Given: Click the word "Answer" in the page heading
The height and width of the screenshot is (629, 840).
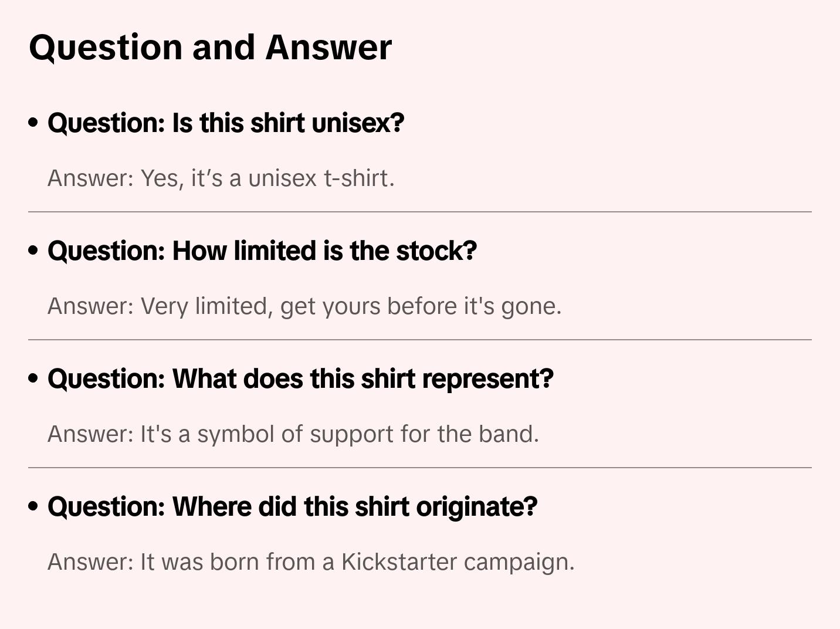Looking at the screenshot, I should (328, 47).
